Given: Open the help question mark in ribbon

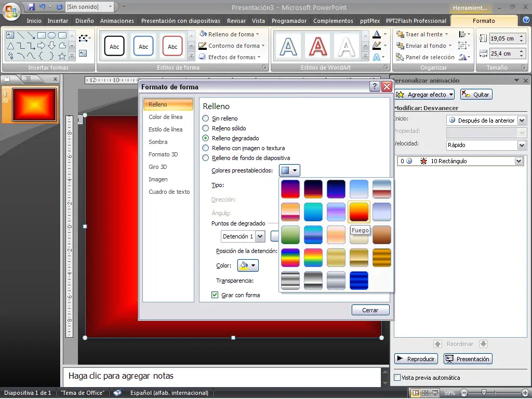Looking at the screenshot, I should 526,20.
